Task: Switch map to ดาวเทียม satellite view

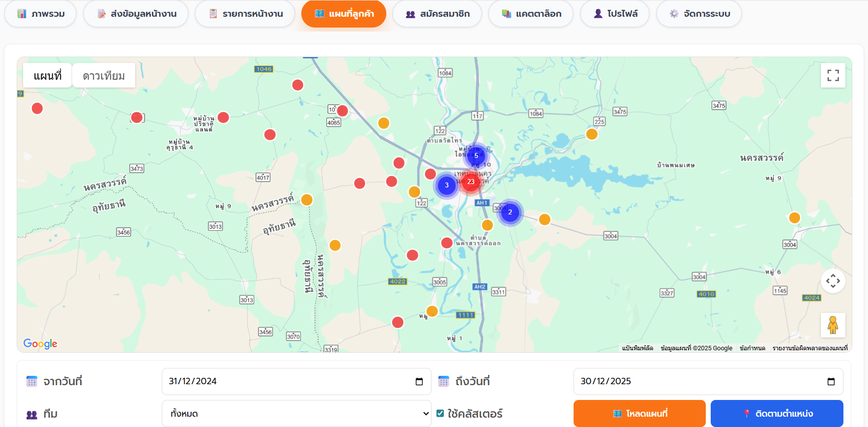Action: pos(104,76)
